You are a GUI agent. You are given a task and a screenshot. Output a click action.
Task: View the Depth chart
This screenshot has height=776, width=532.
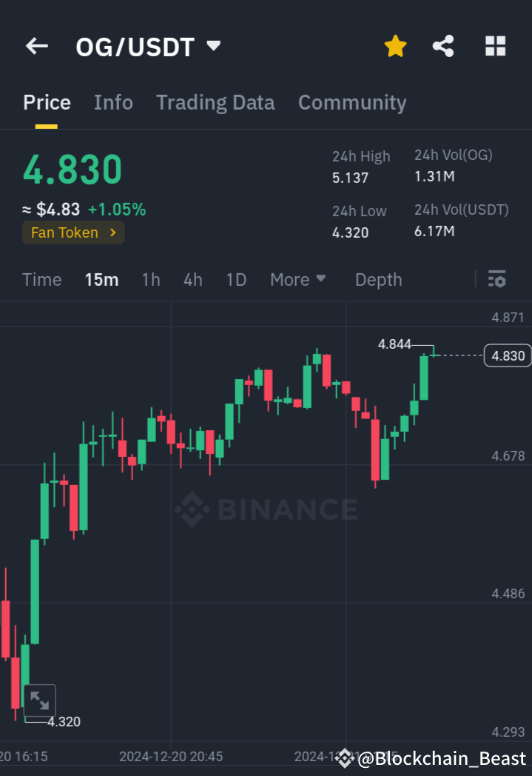(x=378, y=279)
